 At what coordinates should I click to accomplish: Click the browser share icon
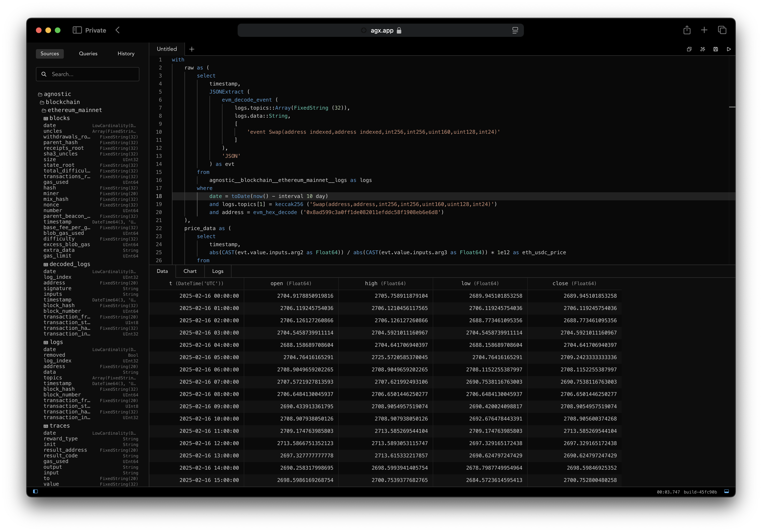687,30
